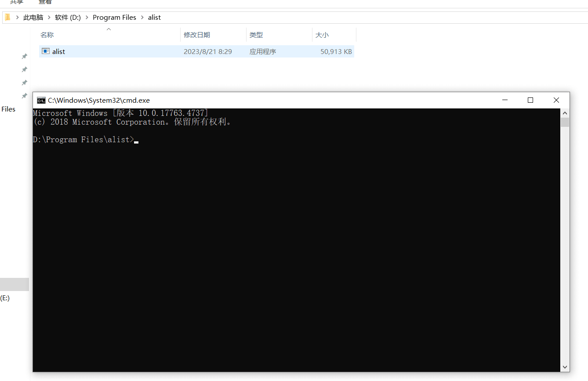Image resolution: width=588 pixels, height=381 pixels.
Task: Maximize the cmd.exe window
Action: 530,100
